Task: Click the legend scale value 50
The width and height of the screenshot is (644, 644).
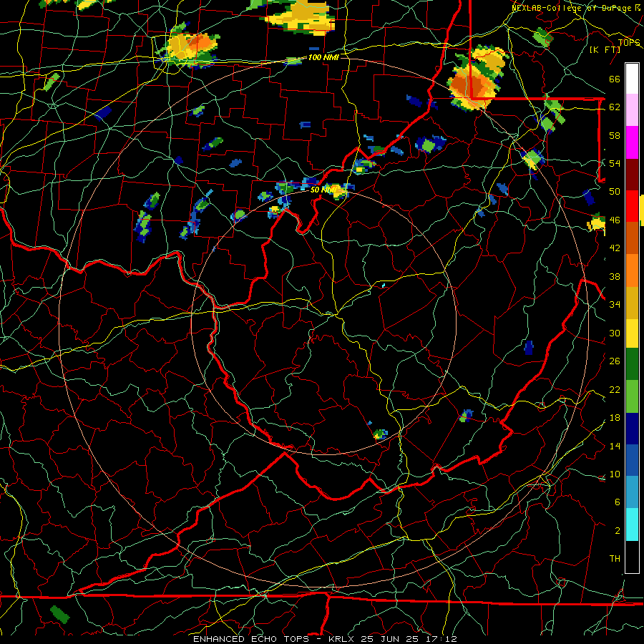Action: (615, 192)
